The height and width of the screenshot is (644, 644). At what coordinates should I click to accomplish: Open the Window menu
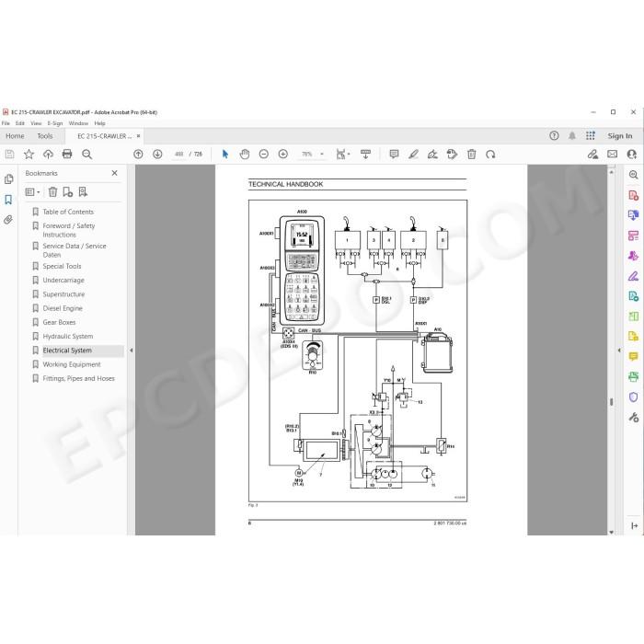pyautogui.click(x=78, y=123)
